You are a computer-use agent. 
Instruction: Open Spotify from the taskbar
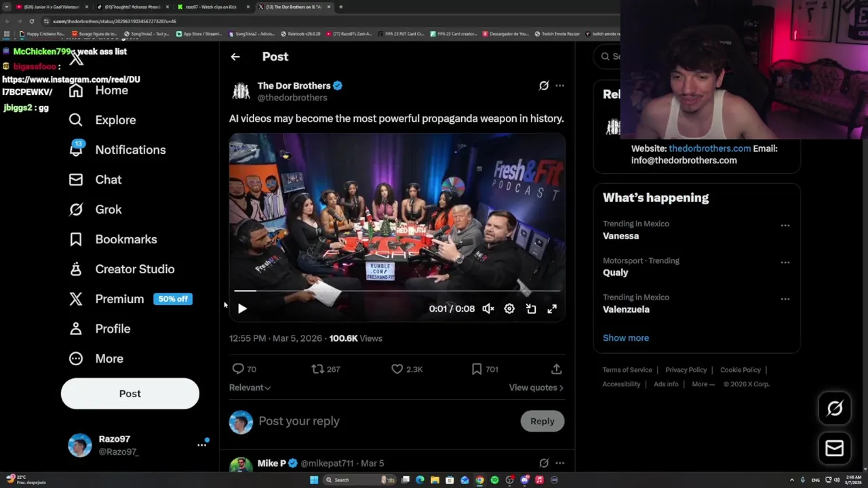tap(494, 480)
